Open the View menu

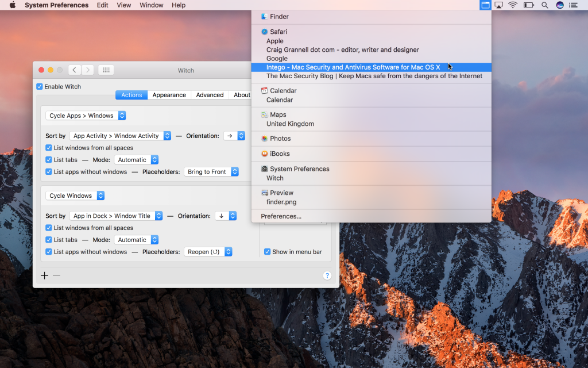[124, 5]
